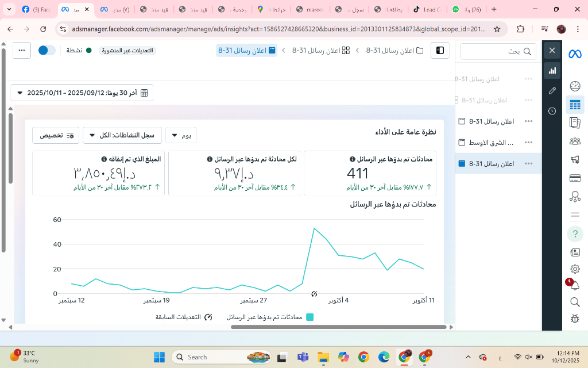Viewport: 588px width, 368px height.
Task: Expand the activity history dropdown
Action: (x=122, y=135)
